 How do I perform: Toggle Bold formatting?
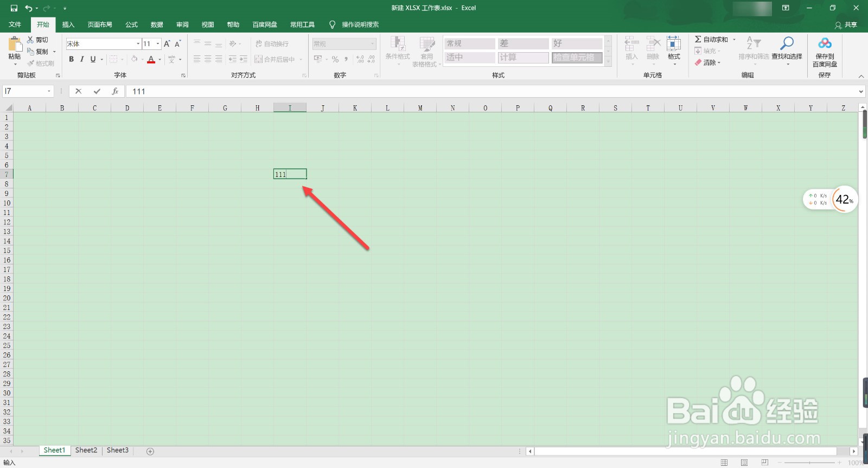point(71,59)
